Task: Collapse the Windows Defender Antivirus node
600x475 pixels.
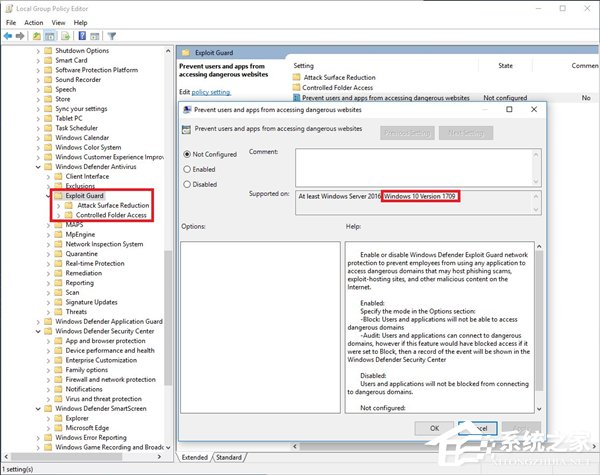Action: [38, 167]
